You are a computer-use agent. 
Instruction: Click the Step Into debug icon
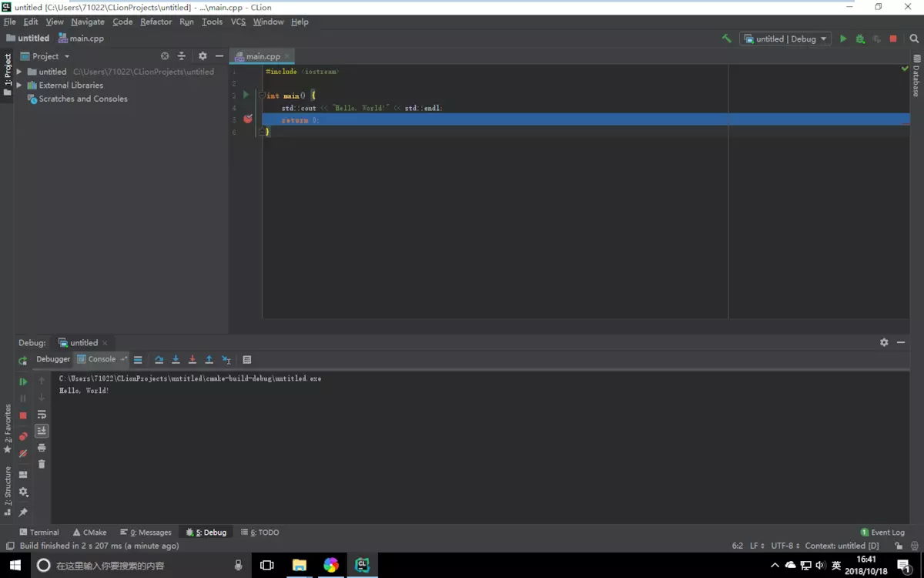[176, 360]
